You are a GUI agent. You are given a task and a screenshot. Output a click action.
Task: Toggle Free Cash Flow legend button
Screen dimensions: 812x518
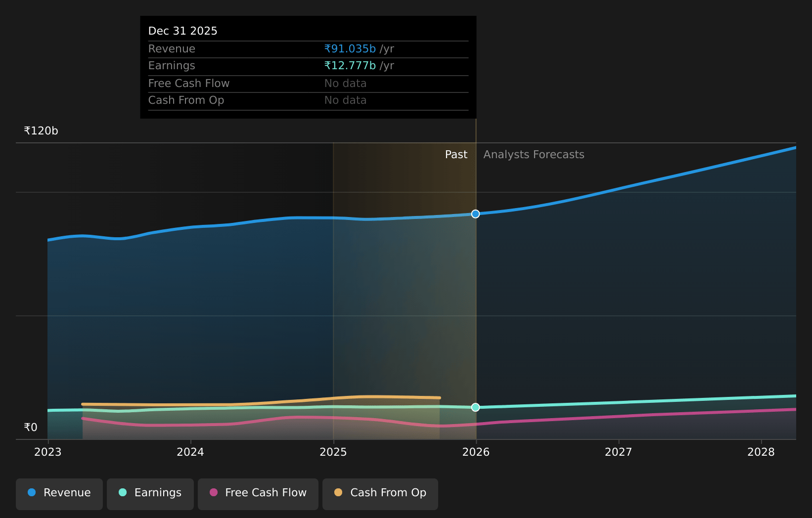pos(258,493)
